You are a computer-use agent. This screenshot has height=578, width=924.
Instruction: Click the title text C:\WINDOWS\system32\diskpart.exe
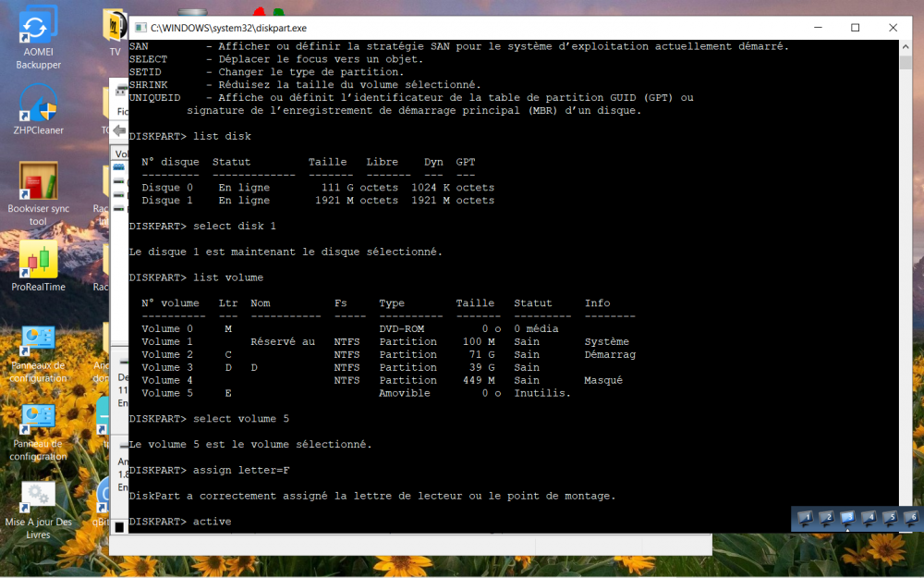(228, 28)
